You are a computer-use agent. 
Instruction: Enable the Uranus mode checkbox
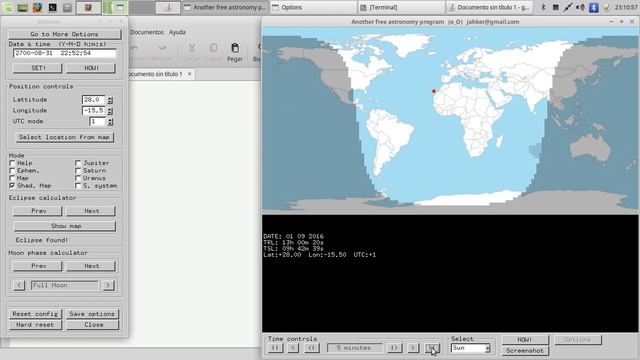[x=78, y=178]
